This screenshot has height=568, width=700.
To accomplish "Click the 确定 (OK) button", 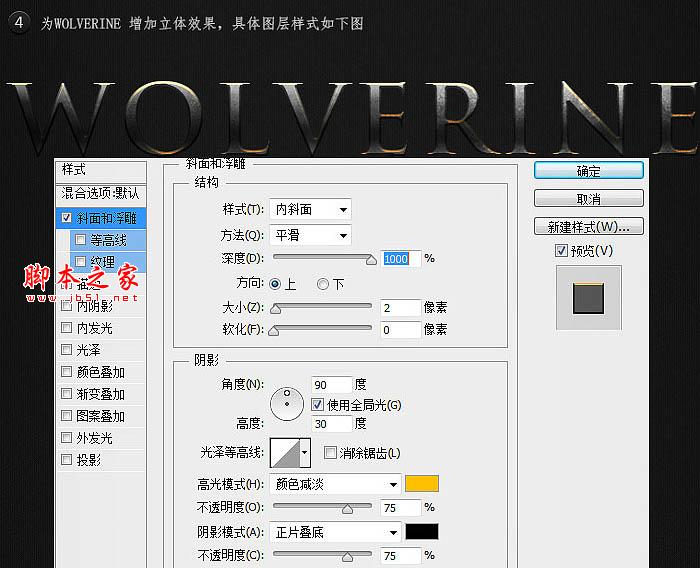I will click(588, 171).
